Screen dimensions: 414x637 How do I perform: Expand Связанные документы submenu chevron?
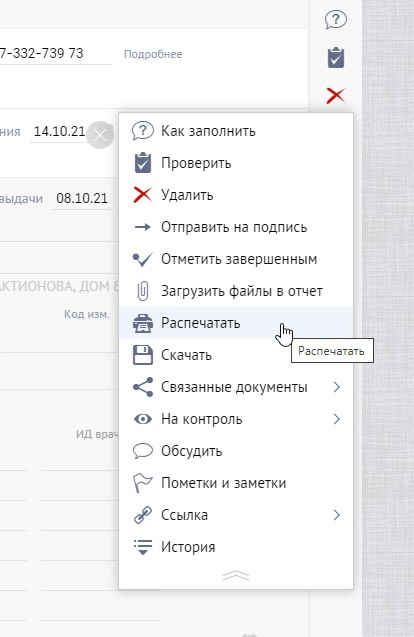[336, 387]
